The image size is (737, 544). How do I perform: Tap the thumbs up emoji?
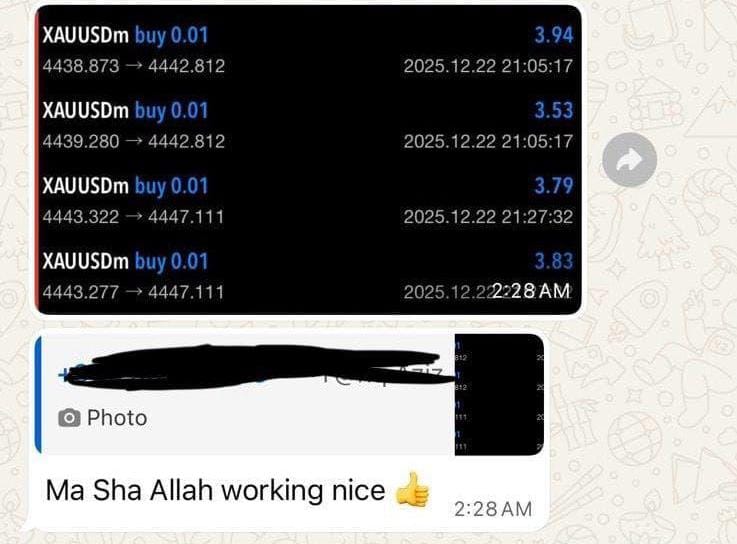(412, 490)
